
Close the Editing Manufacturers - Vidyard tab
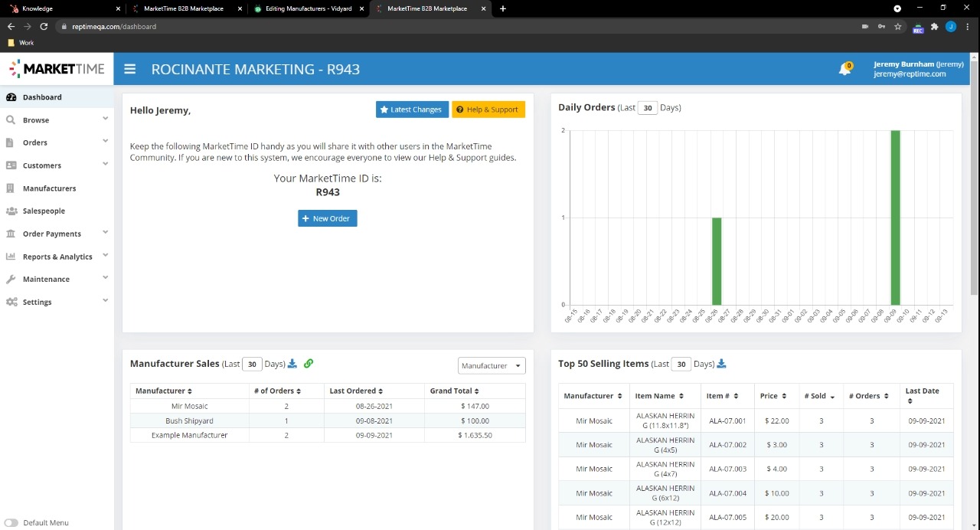tap(361, 8)
